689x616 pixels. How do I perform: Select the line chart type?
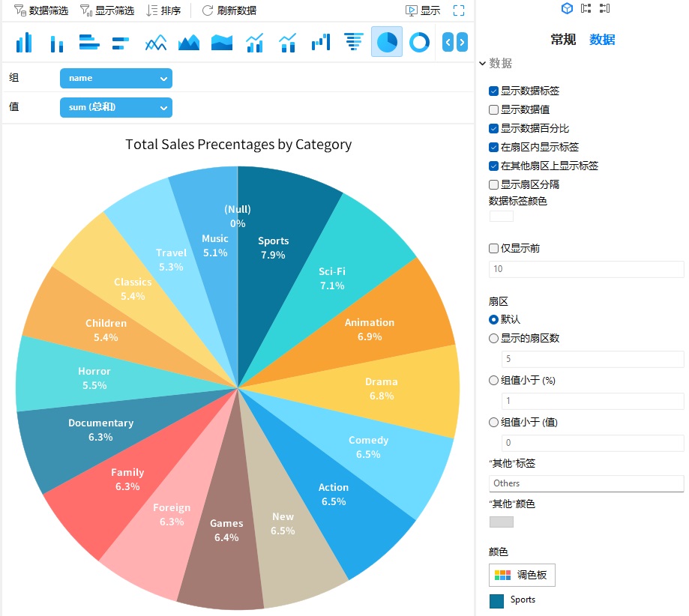point(155,42)
